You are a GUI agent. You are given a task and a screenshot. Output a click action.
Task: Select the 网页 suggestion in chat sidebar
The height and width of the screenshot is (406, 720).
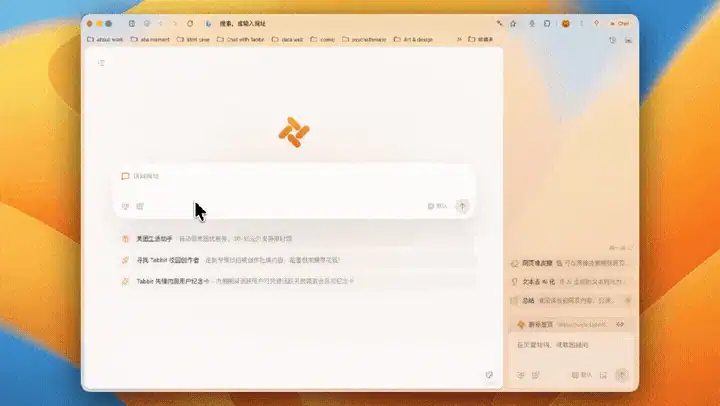pos(570,263)
